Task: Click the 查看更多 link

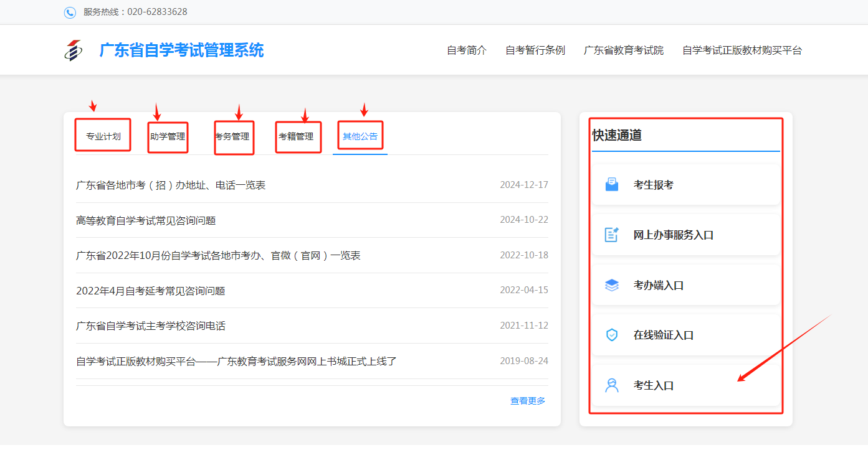Action: 527,401
